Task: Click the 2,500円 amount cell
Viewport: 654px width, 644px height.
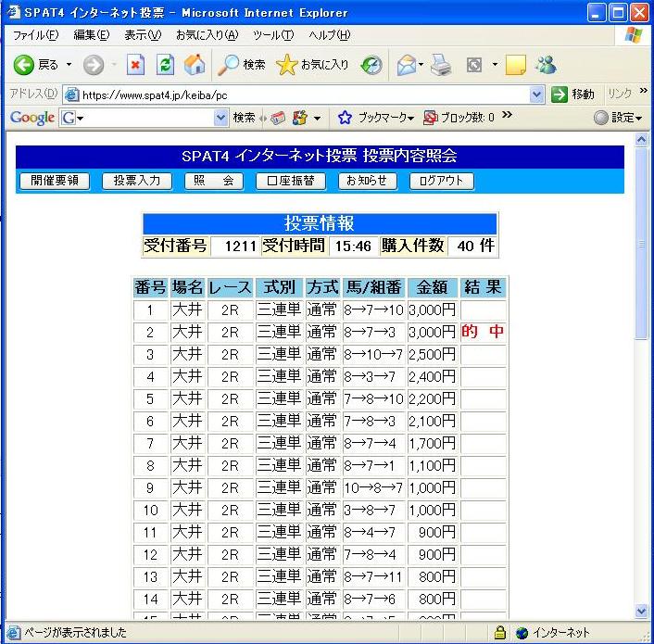Action: point(433,355)
